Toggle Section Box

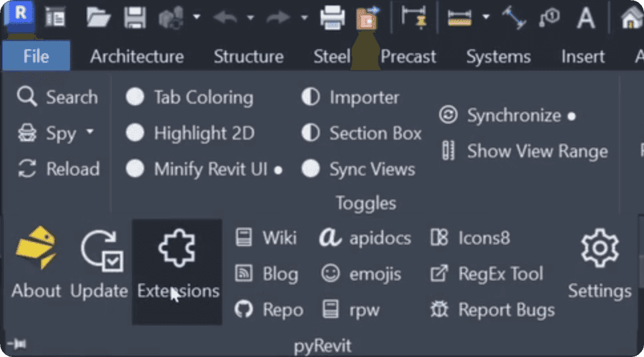tap(361, 133)
